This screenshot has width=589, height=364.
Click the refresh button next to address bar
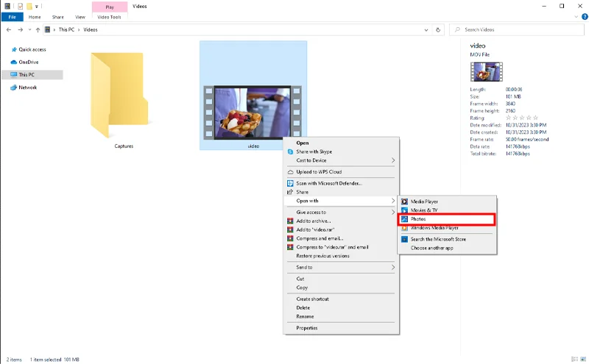(x=438, y=29)
